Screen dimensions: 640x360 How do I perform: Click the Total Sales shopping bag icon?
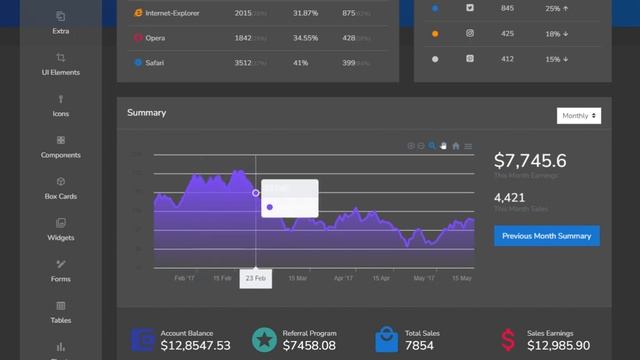coord(387,339)
